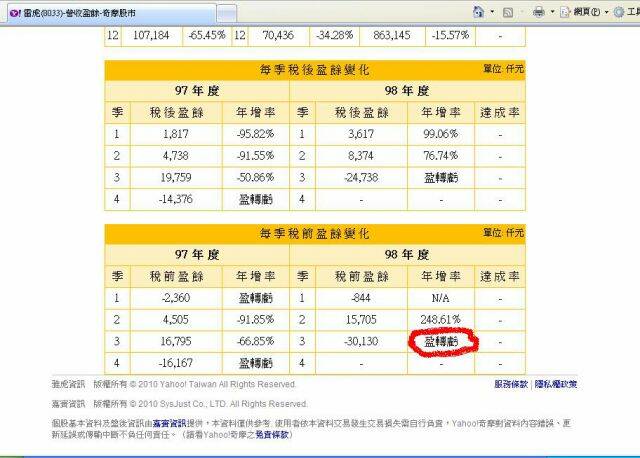Image resolution: width=640 pixels, height=458 pixels.
Task: Click the RSS feeds icon
Action: pos(508,12)
